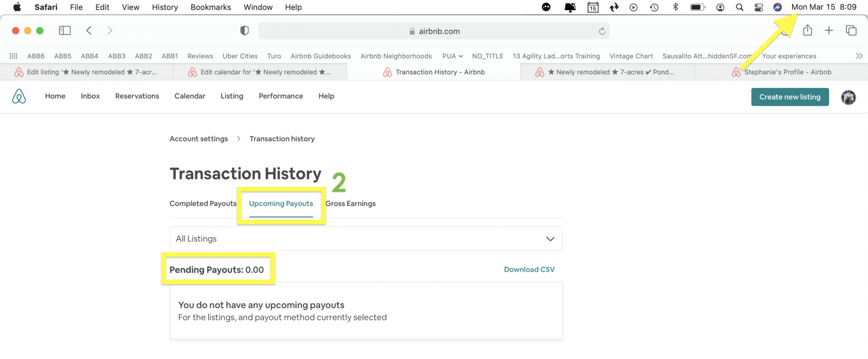Open the ABB6 bookmark

[36, 56]
